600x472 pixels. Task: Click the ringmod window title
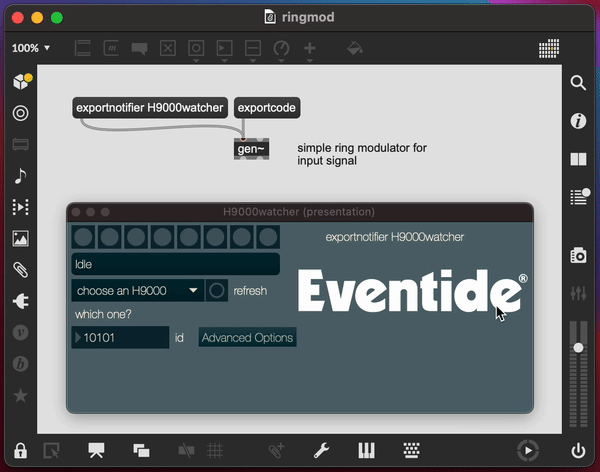click(x=308, y=17)
